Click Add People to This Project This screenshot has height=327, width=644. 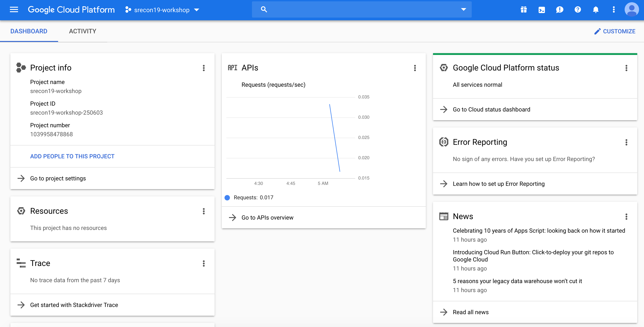tap(72, 156)
